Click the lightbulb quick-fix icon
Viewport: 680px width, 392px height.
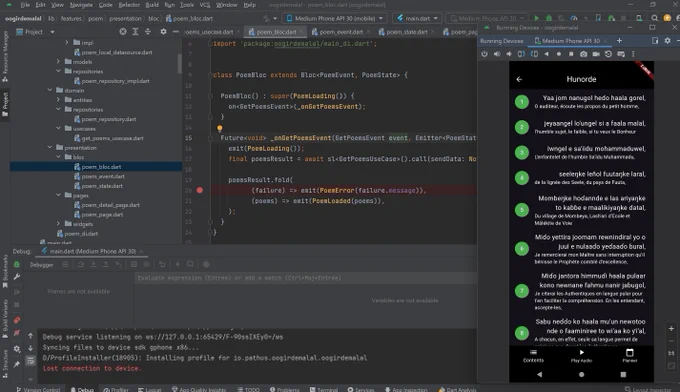[219, 128]
